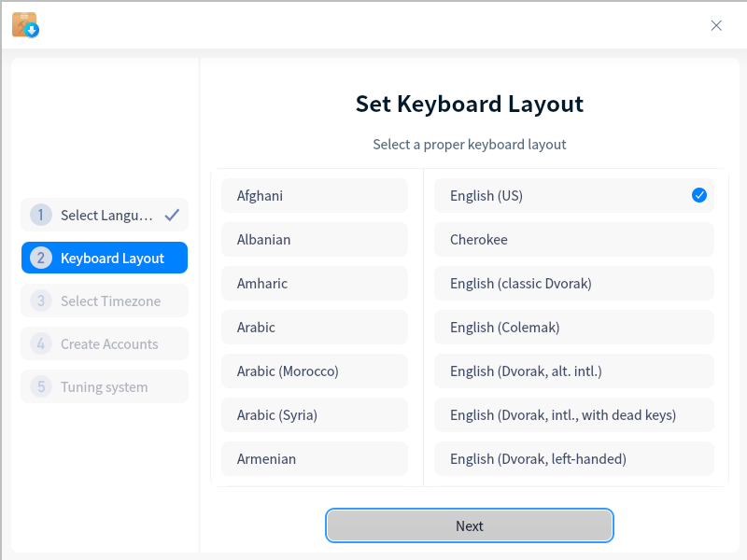Screen dimensions: 747x560
Task: Choose Albanian from the language list
Action: (315, 240)
